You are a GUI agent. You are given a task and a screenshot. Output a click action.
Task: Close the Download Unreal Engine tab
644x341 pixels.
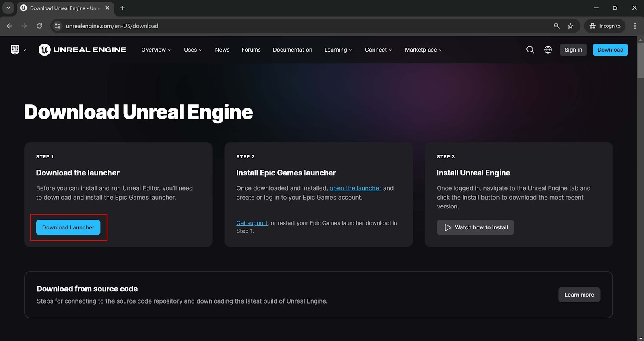[107, 8]
